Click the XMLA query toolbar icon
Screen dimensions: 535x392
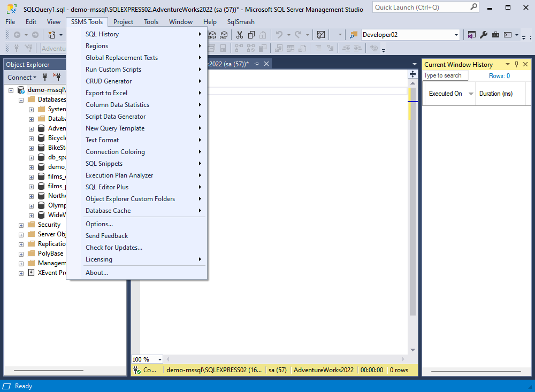pyautogui.click(x=212, y=35)
